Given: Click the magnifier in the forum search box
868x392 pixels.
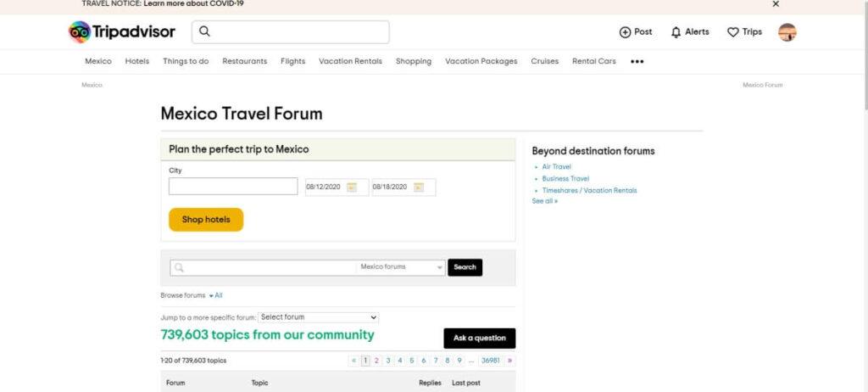Looking at the screenshot, I should click(179, 268).
